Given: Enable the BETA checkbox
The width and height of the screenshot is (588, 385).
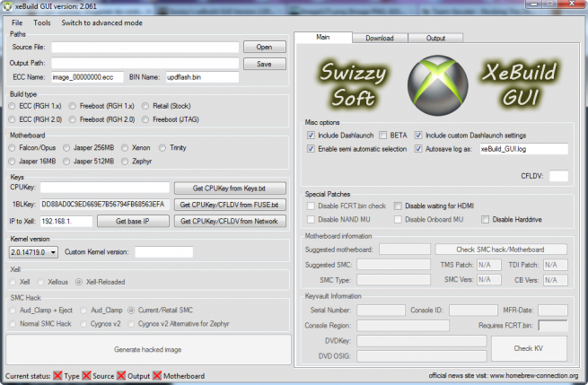Looking at the screenshot, I should point(383,136).
